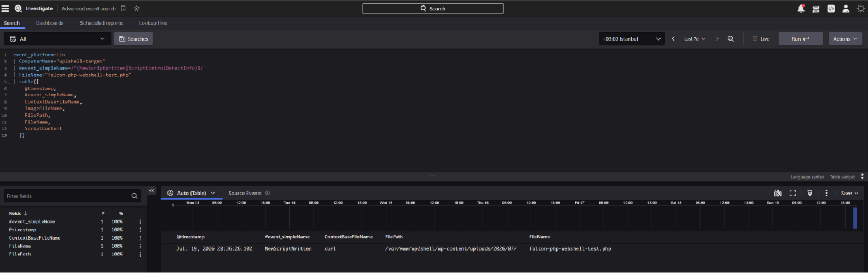This screenshot has width=868, height=273.
Task: Open the code developer tools icon
Action: pos(831,8)
